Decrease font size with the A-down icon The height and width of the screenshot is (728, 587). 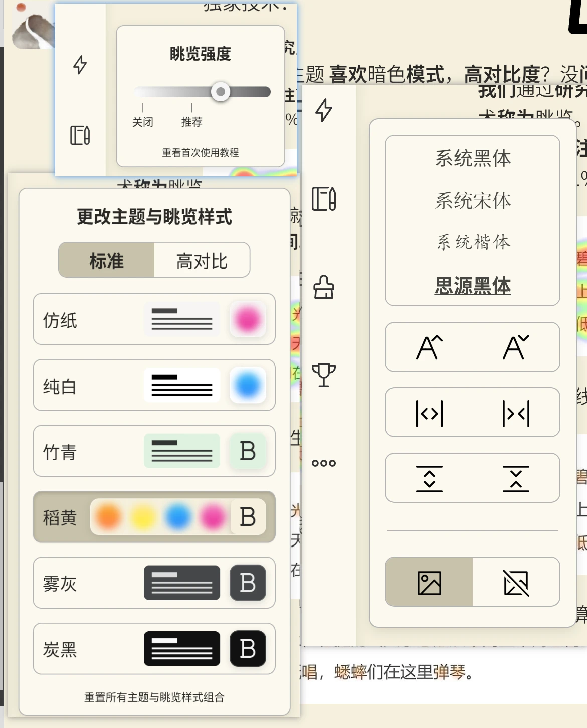(x=516, y=347)
